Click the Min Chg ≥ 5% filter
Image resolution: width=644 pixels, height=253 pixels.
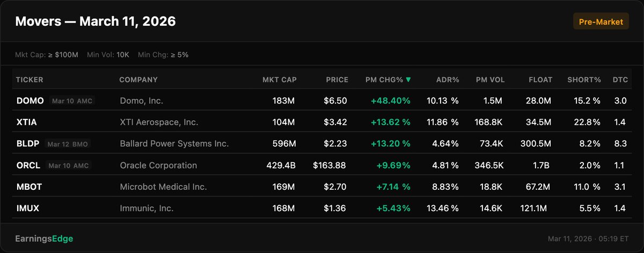pos(163,55)
